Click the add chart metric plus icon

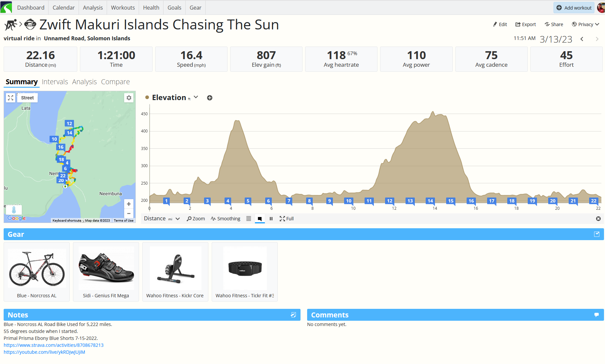tap(209, 98)
